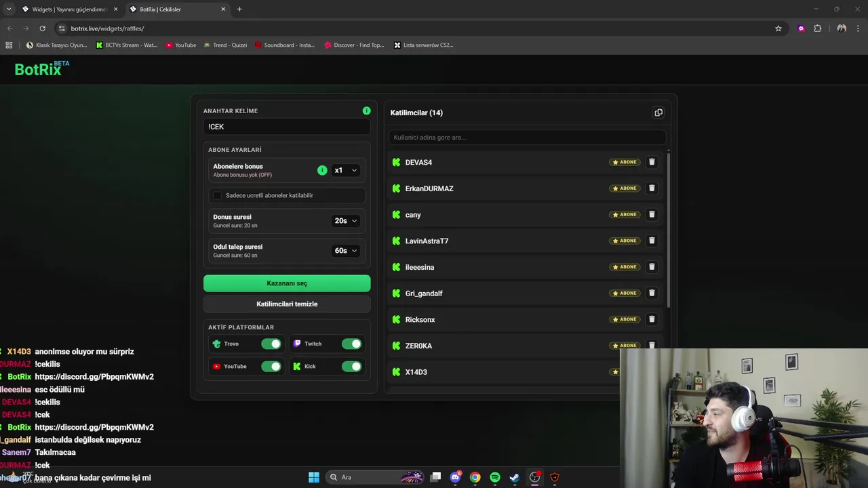Screen dimensions: 868x488
Task: Delete Gri_gandalf with the trash icon
Action: tap(652, 293)
